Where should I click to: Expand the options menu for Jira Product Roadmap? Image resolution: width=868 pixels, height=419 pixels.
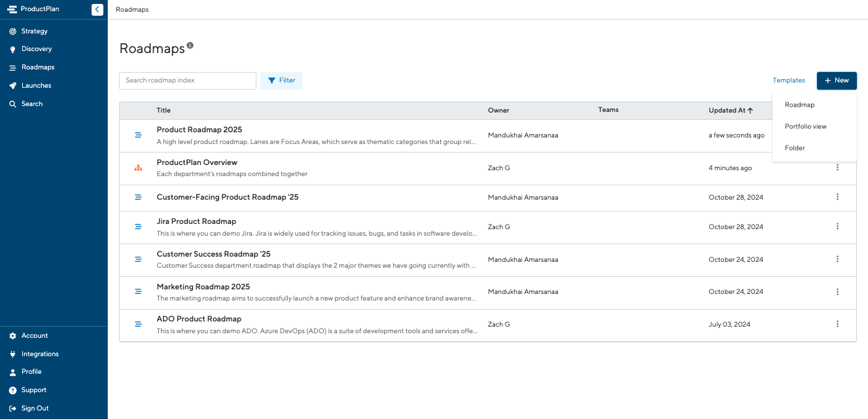(x=837, y=227)
